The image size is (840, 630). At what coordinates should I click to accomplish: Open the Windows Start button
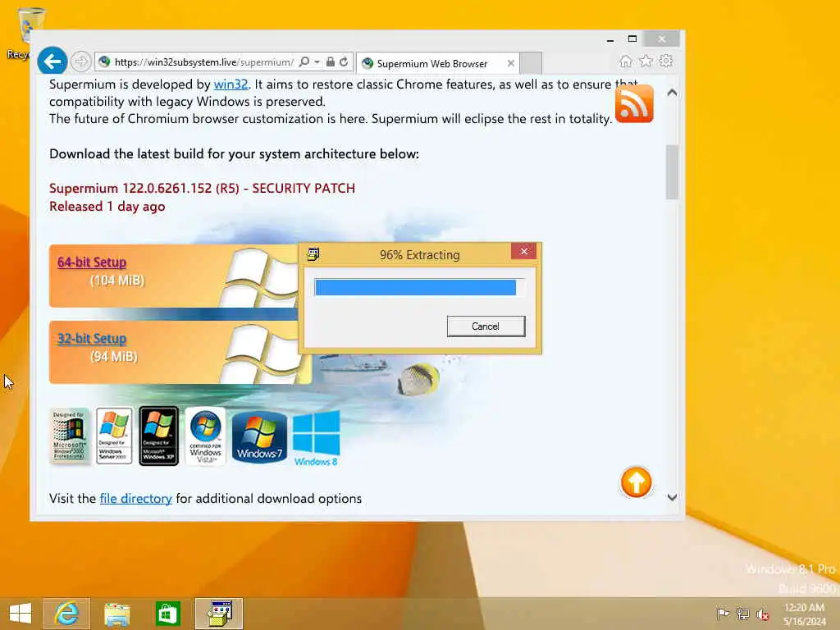click(x=21, y=614)
